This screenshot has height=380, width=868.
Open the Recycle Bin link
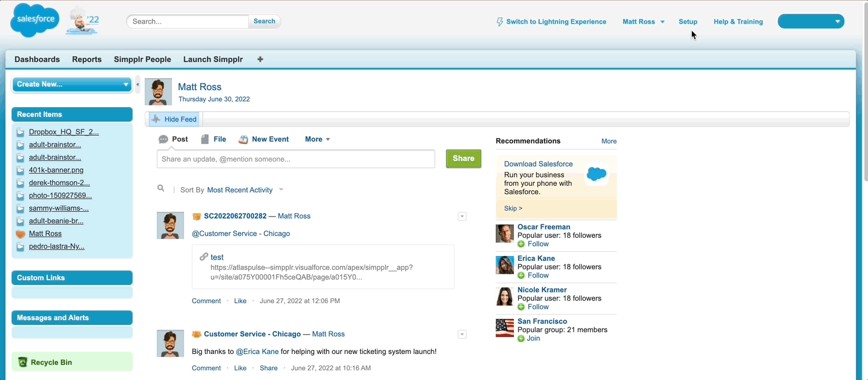[51, 362]
